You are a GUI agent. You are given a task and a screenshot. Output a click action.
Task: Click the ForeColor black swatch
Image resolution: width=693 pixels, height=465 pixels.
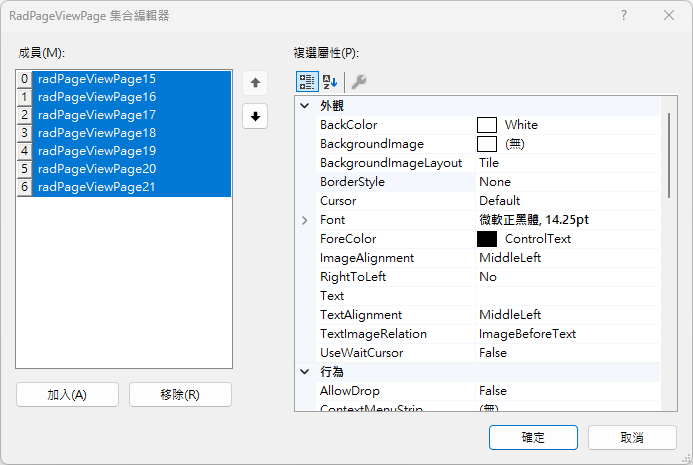pyautogui.click(x=487, y=239)
